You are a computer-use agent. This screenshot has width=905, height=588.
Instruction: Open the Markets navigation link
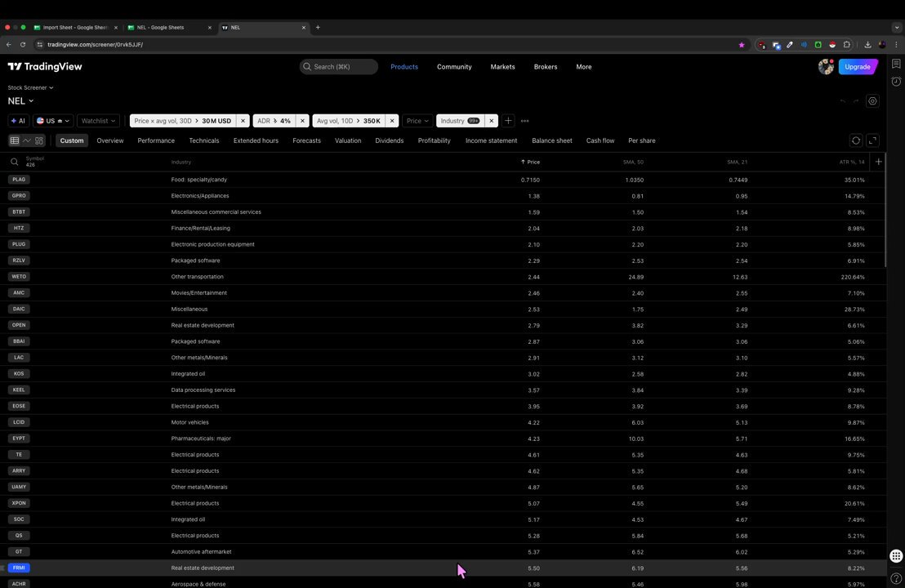(x=502, y=66)
